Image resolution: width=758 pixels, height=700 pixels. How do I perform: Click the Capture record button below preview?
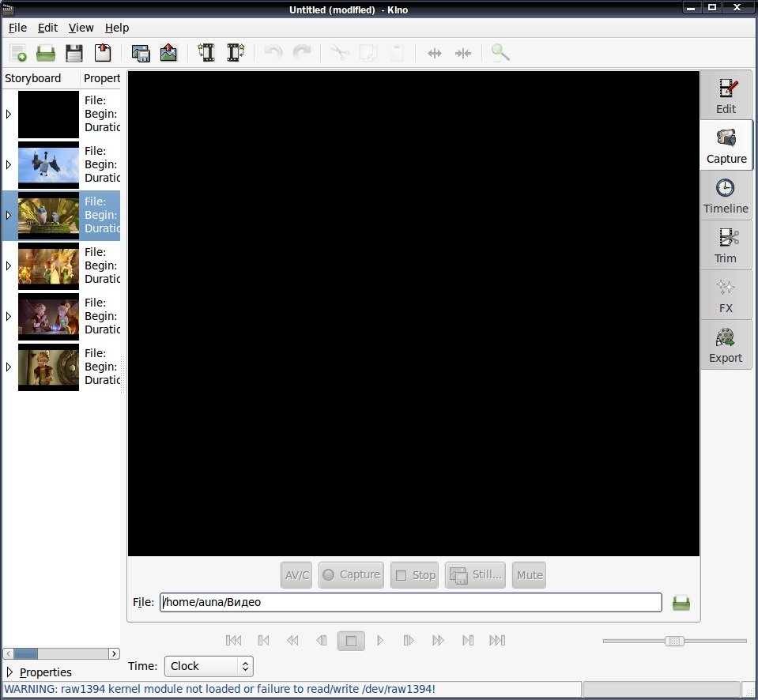point(352,575)
